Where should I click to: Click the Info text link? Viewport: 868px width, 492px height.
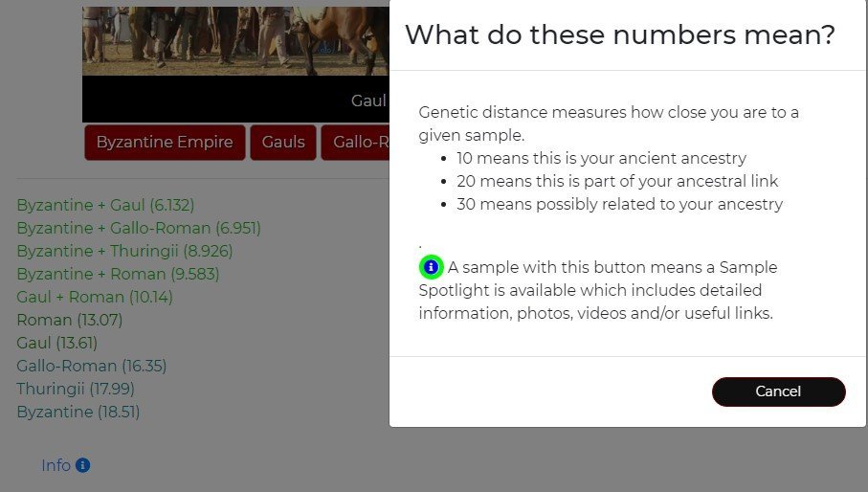pos(56,465)
